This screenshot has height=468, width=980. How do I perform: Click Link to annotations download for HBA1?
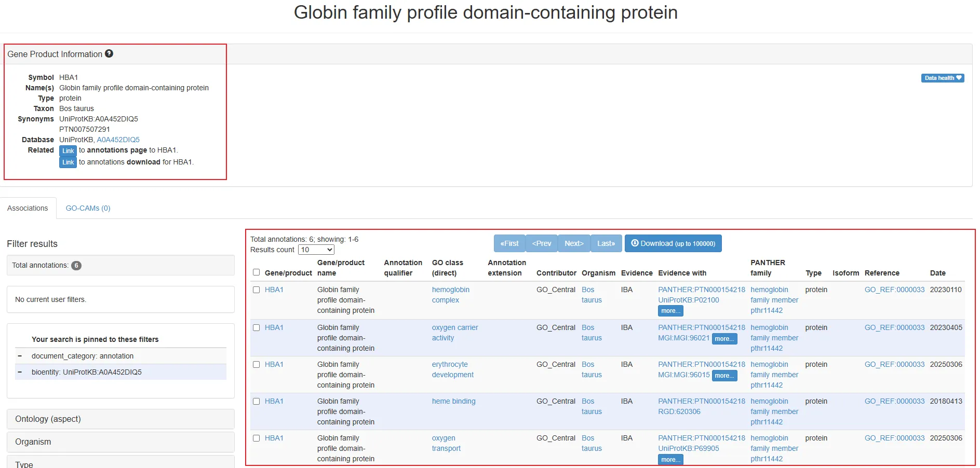coord(68,162)
